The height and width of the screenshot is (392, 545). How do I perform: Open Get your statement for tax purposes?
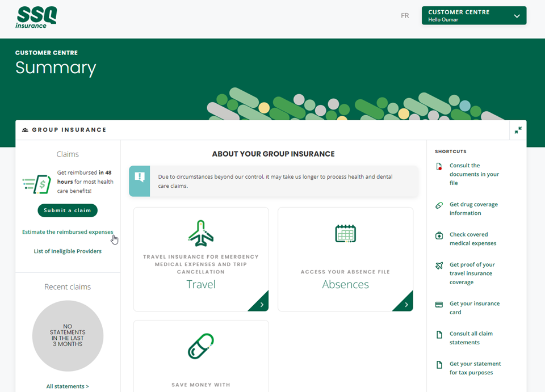pyautogui.click(x=475, y=368)
